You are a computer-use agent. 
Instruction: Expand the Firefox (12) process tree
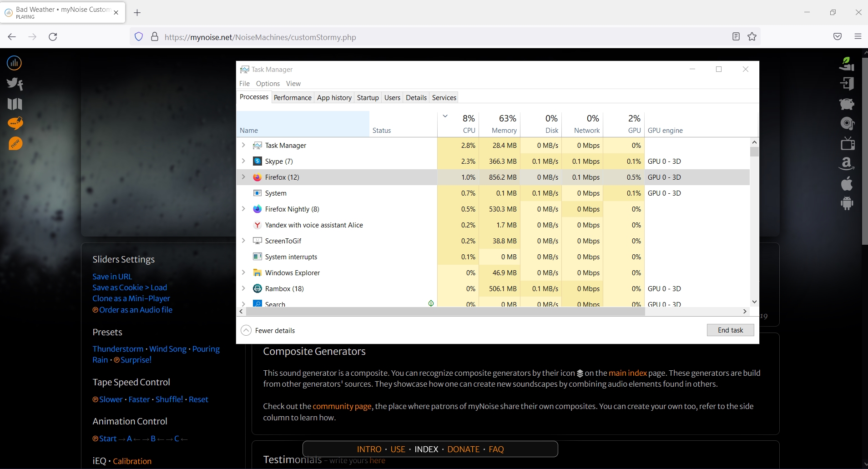244,177
